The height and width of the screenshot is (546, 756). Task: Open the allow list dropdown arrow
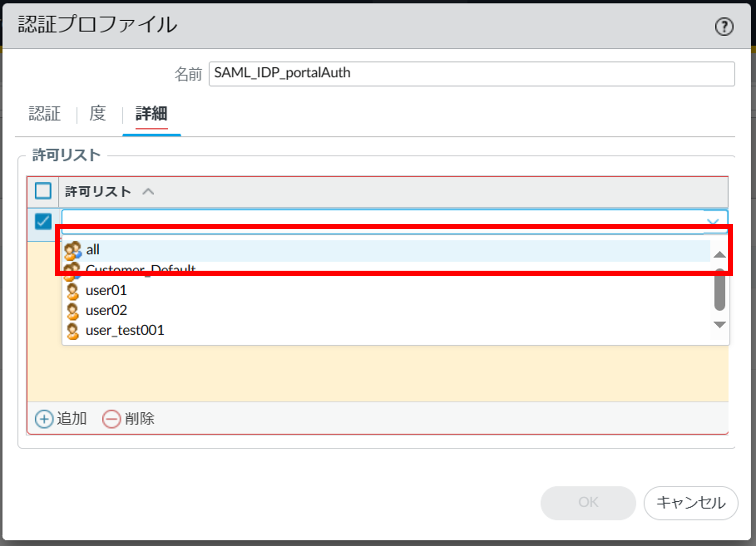coord(712,221)
